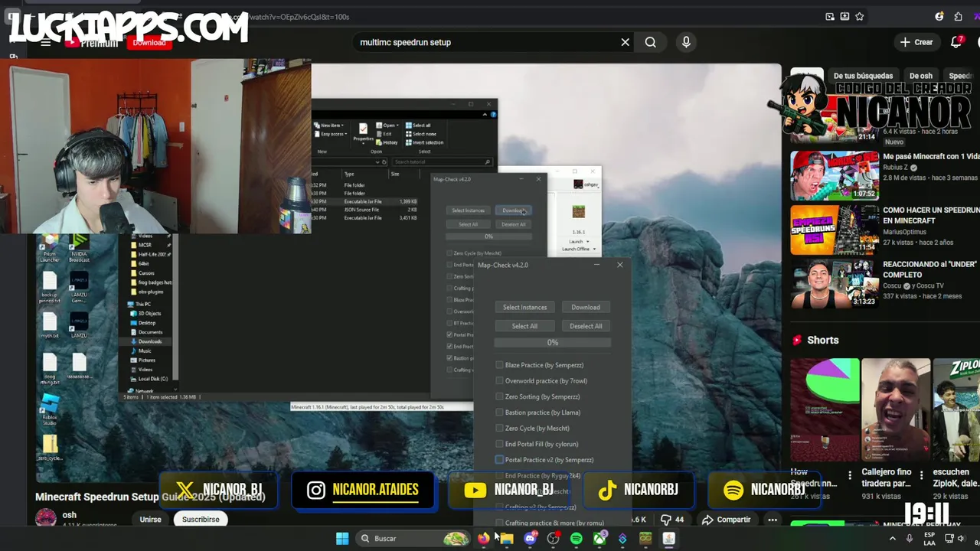Click Deselect All in front Map-Check window
Screen dimensions: 980x551
click(x=586, y=326)
